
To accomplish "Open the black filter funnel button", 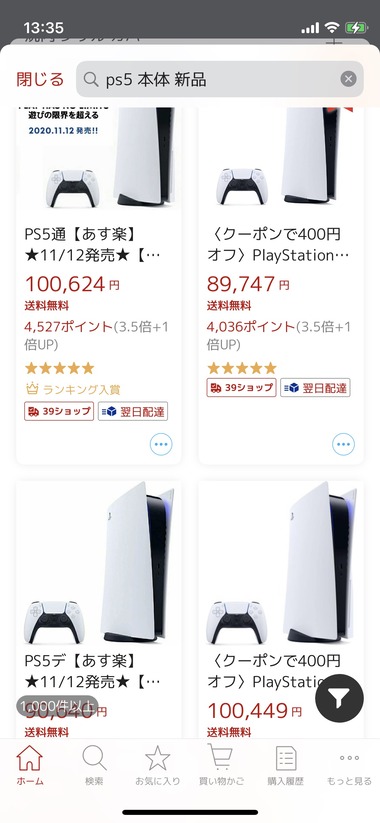I will tap(339, 699).
